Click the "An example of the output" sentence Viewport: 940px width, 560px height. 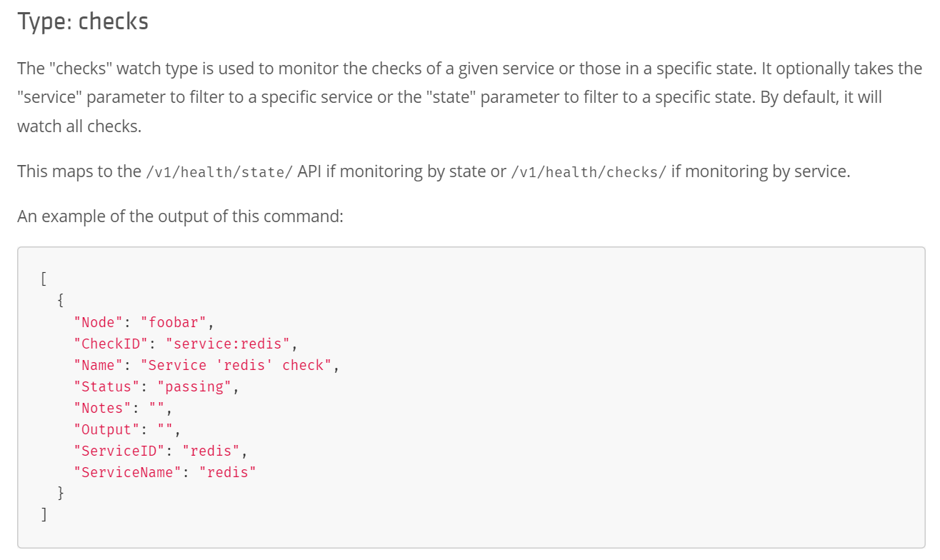click(180, 216)
